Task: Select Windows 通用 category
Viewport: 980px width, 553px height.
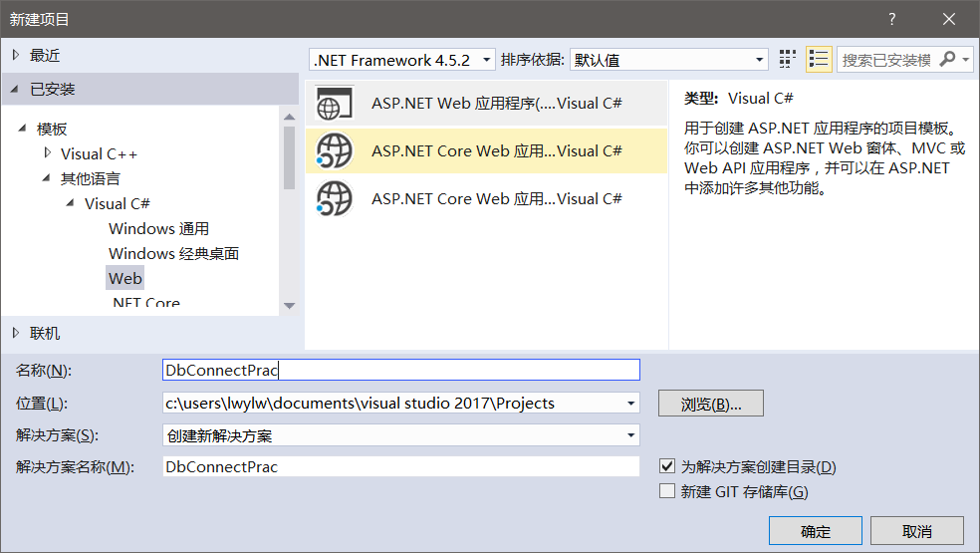Action: (x=158, y=229)
